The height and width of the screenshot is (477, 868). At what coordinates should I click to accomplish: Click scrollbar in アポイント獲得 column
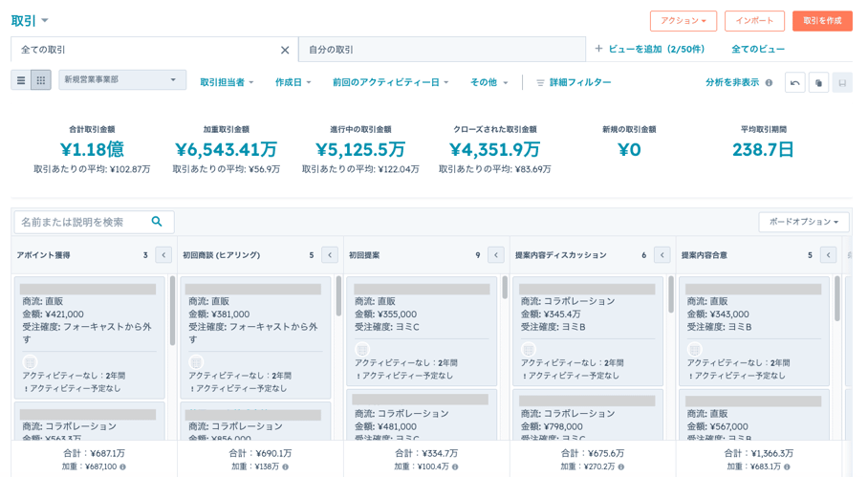(x=172, y=310)
